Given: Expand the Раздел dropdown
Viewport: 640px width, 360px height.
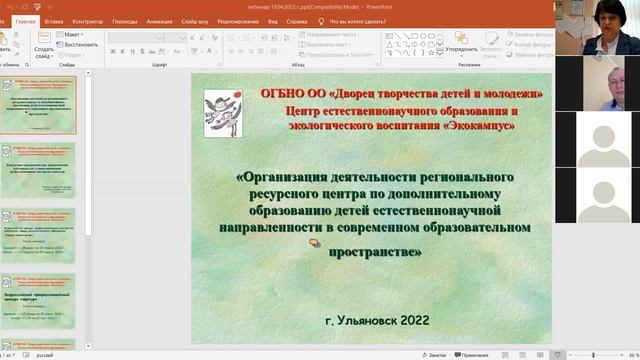Looking at the screenshot, I should coord(71,55).
